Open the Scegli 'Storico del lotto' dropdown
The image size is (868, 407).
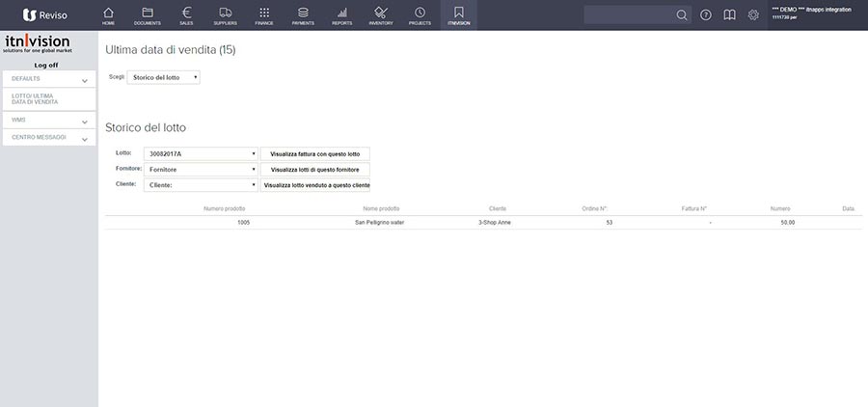coord(164,77)
